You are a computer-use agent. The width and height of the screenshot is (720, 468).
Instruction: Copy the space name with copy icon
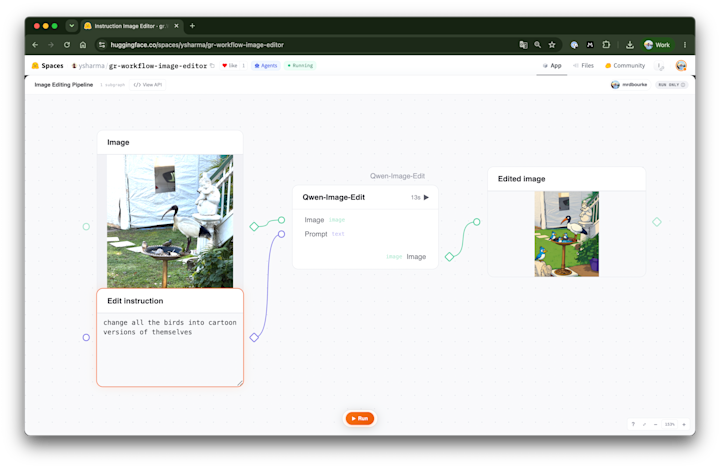coord(212,66)
